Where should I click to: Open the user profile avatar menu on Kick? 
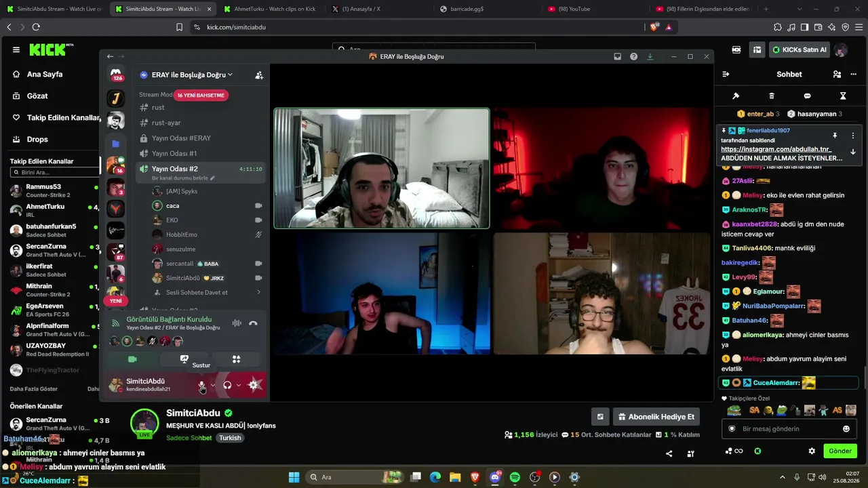841,49
